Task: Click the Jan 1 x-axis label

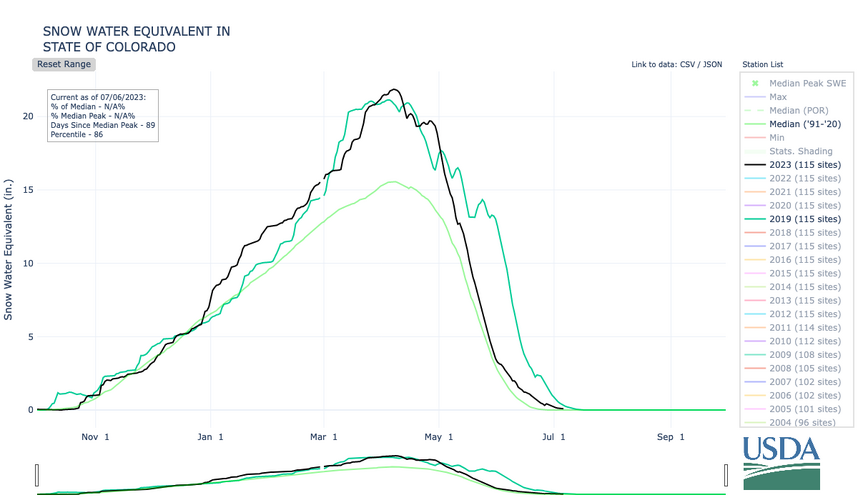Action: (210, 437)
